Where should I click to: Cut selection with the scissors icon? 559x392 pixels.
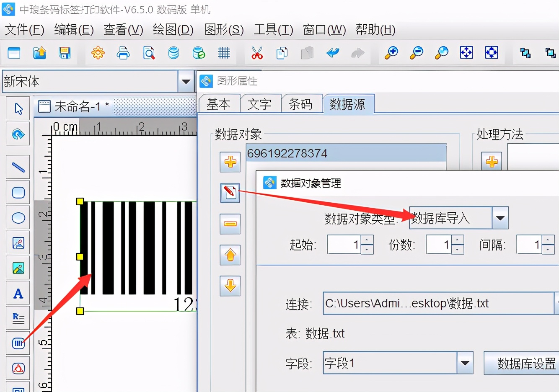click(x=257, y=53)
